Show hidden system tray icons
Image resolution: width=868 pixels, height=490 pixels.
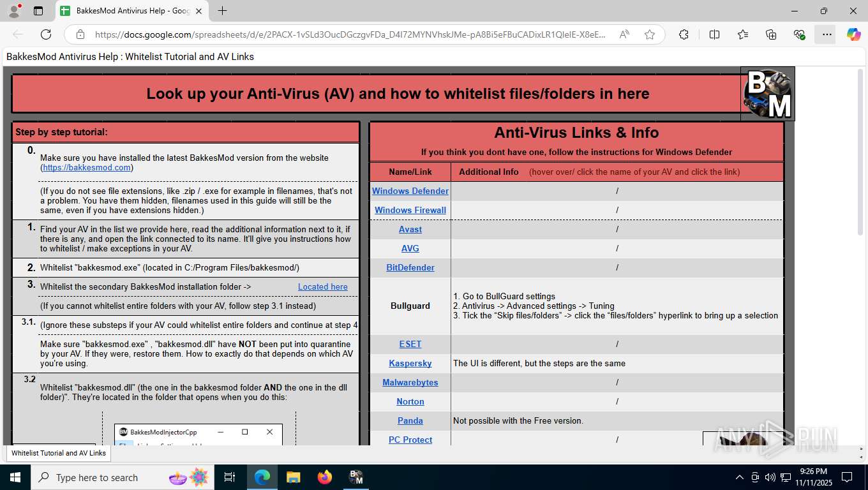(740, 477)
